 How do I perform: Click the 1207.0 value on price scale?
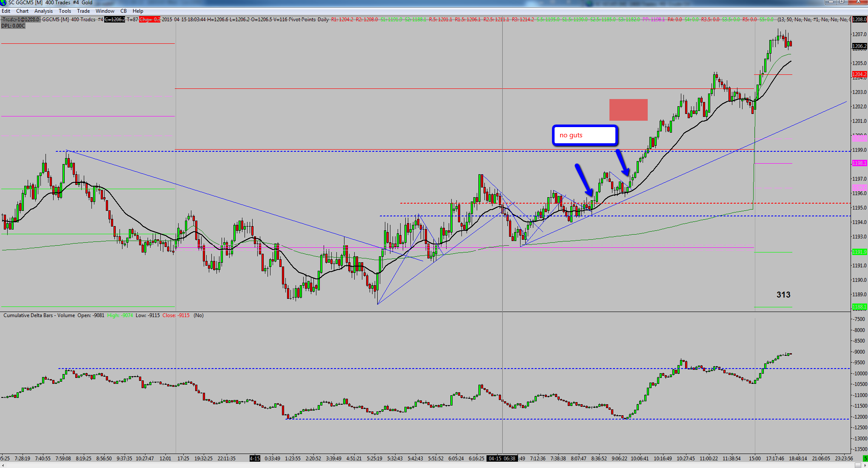pos(859,34)
